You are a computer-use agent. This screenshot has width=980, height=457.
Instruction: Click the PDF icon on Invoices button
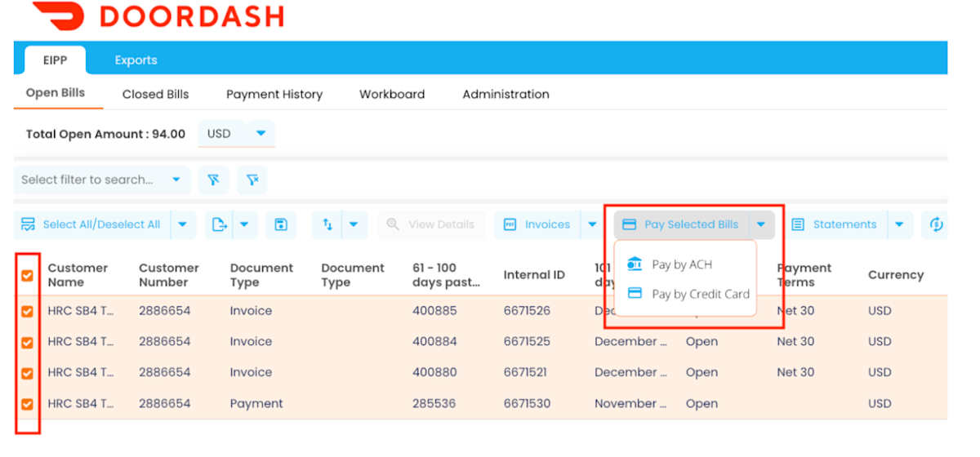pyautogui.click(x=510, y=224)
